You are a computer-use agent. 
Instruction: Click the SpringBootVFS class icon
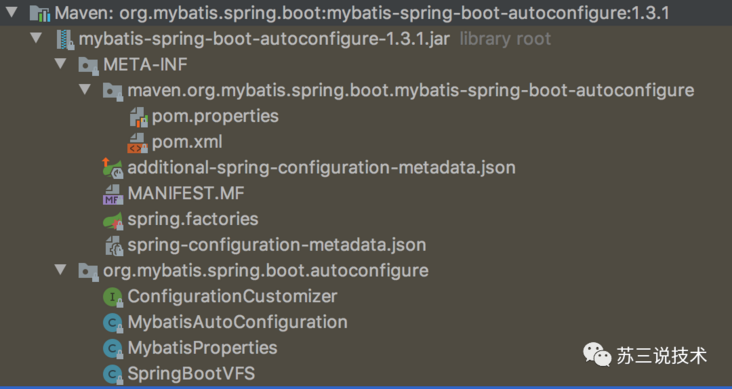(113, 374)
